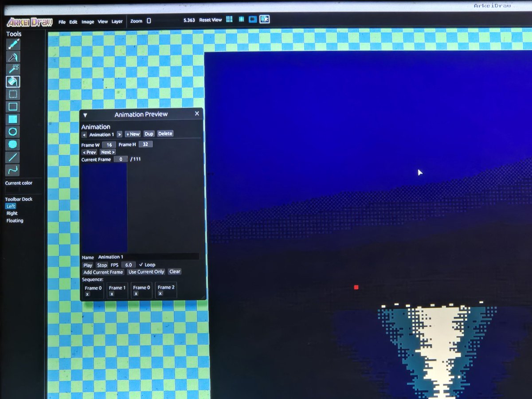The height and width of the screenshot is (399, 532).
Task: Close the Animation Preview panel
Action: [197, 113]
